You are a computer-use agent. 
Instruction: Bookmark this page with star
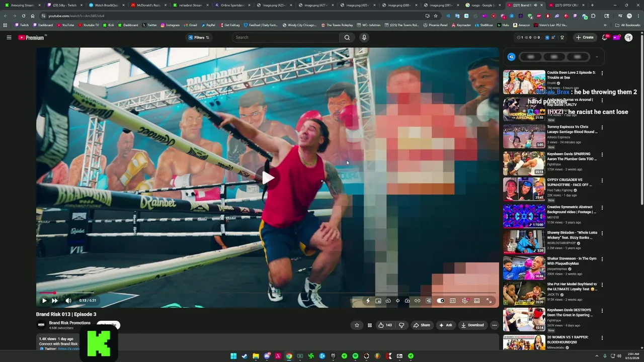(x=436, y=16)
